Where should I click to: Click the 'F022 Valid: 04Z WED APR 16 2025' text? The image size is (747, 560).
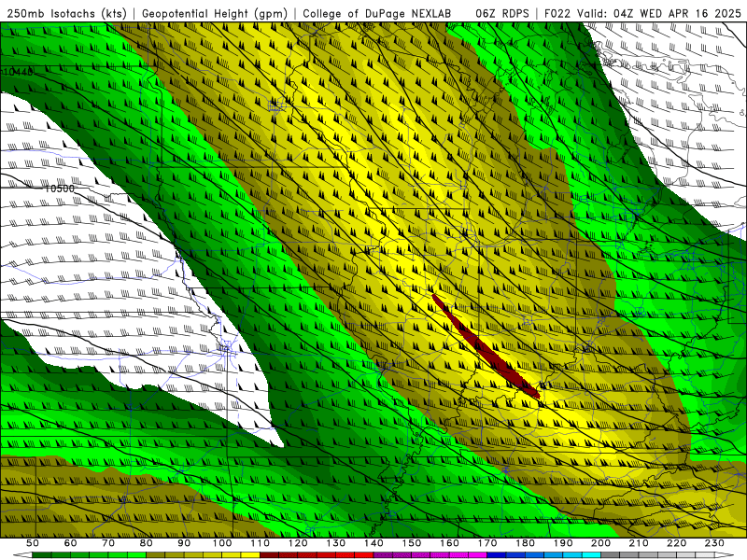642,14
